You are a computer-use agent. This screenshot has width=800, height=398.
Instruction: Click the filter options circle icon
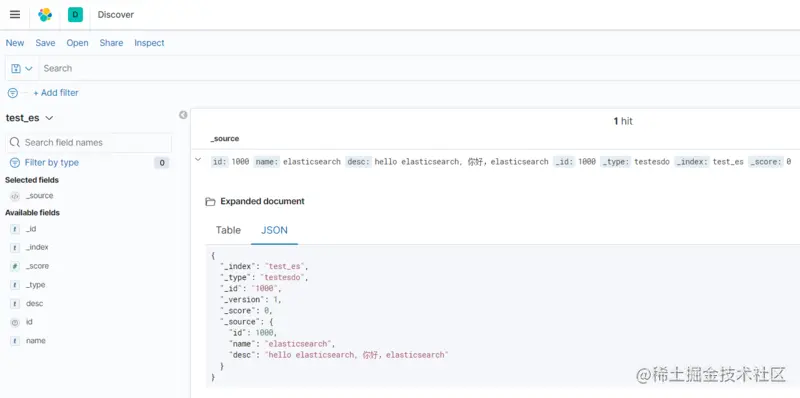pyautogui.click(x=13, y=93)
